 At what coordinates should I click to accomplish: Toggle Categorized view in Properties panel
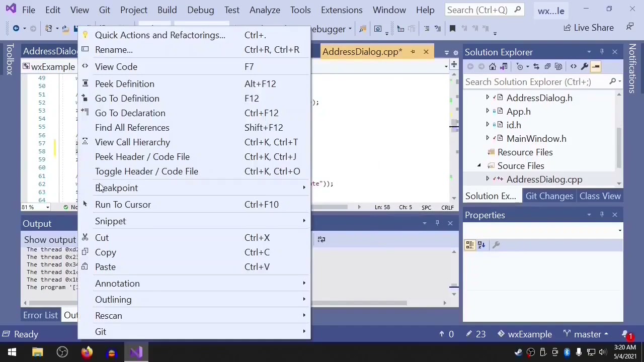coord(469,245)
